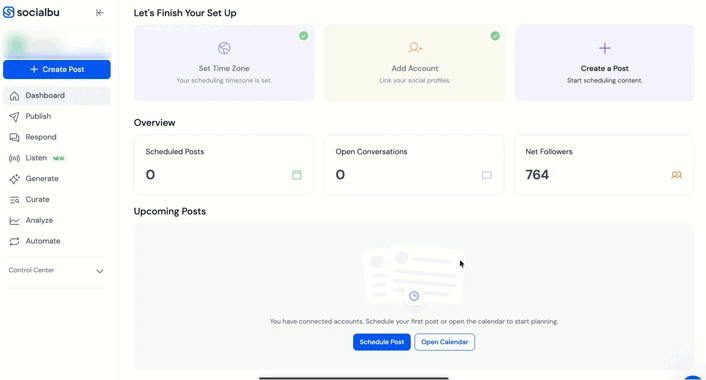Open the Listen section

pos(36,158)
